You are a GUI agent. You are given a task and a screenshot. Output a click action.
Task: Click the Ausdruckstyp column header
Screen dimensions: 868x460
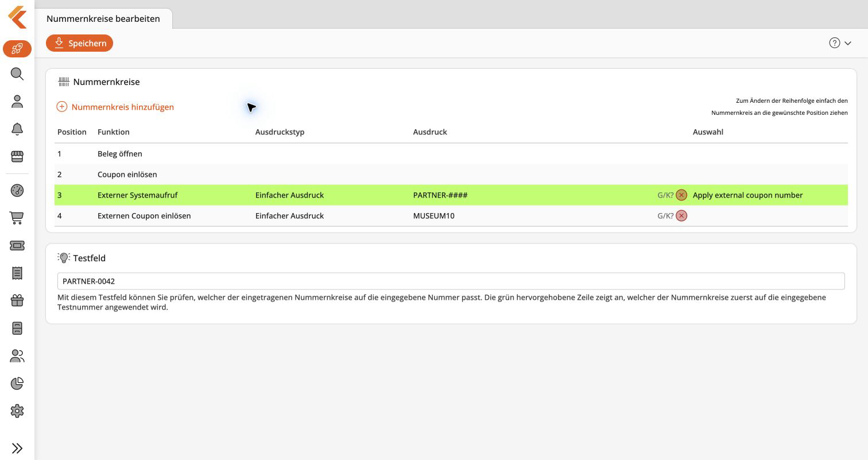pos(280,132)
